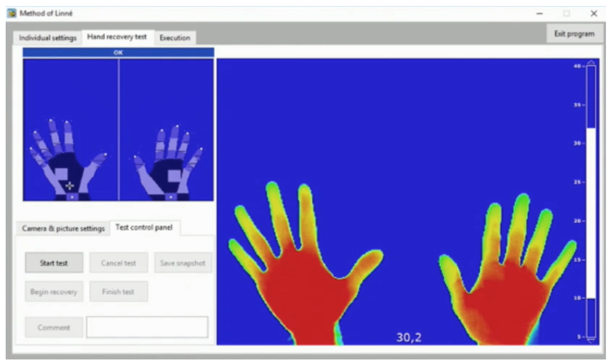Viewport: 612px width, 364px height.
Task: Click the 10 label on temperature scale
Action: click(x=577, y=298)
